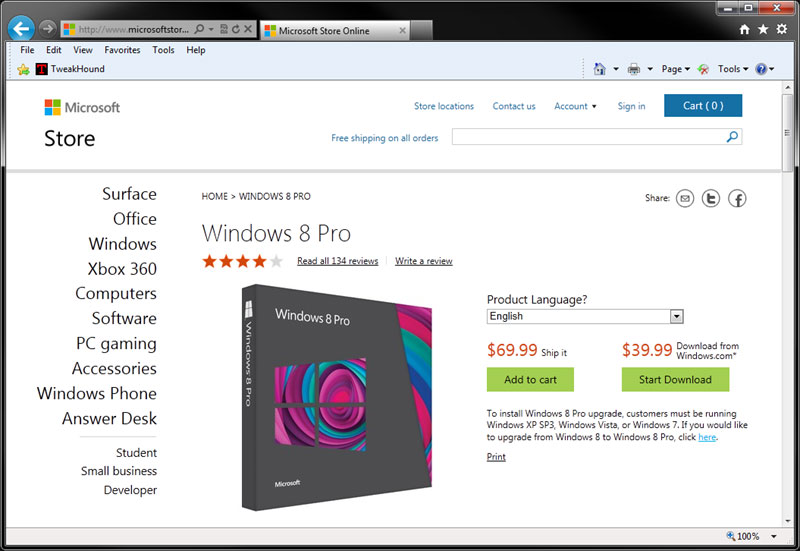800x551 pixels.
Task: Click the 'here' upgrade link
Action: pos(707,437)
